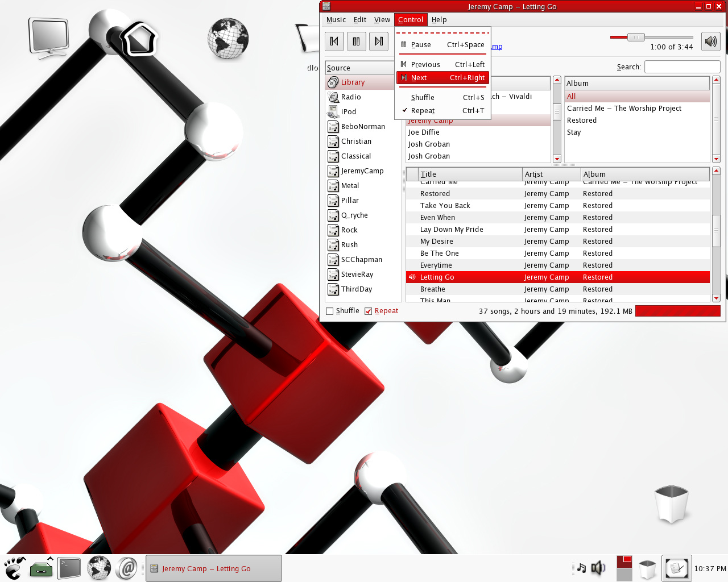The height and width of the screenshot is (582, 728).
Task: Open the Edit menu
Action: pyautogui.click(x=360, y=20)
